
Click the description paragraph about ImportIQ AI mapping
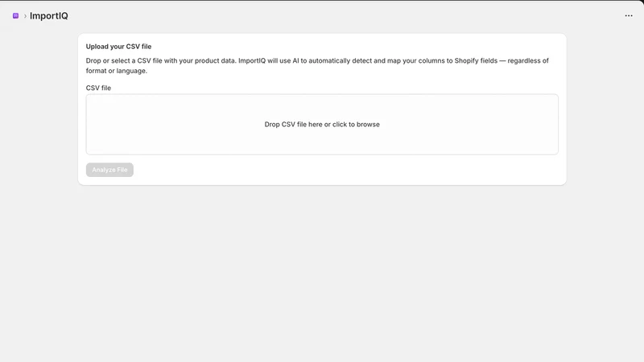coord(317,66)
